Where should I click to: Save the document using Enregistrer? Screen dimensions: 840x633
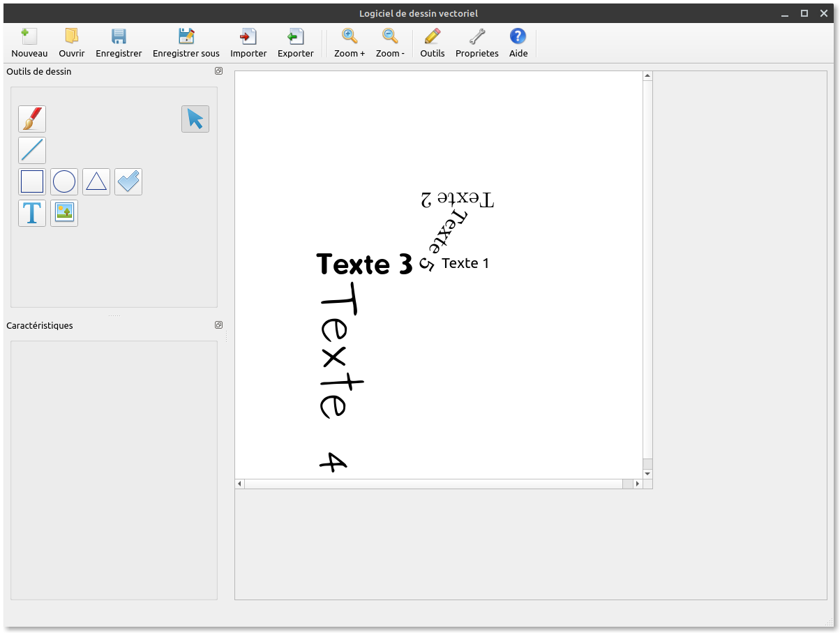pos(119,42)
